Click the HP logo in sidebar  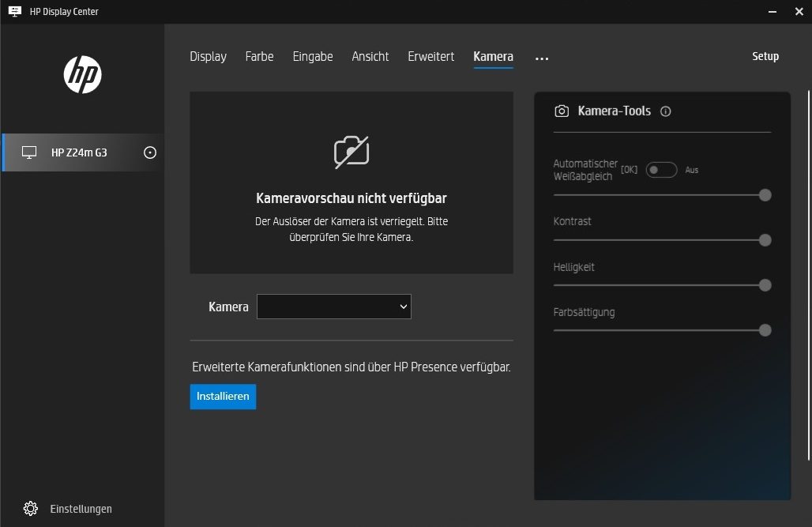tap(82, 75)
